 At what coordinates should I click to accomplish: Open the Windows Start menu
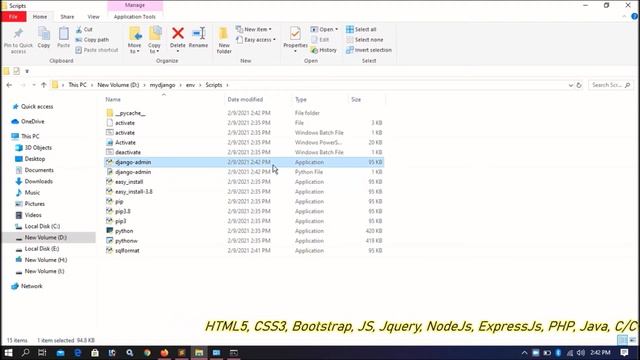(x=8, y=353)
